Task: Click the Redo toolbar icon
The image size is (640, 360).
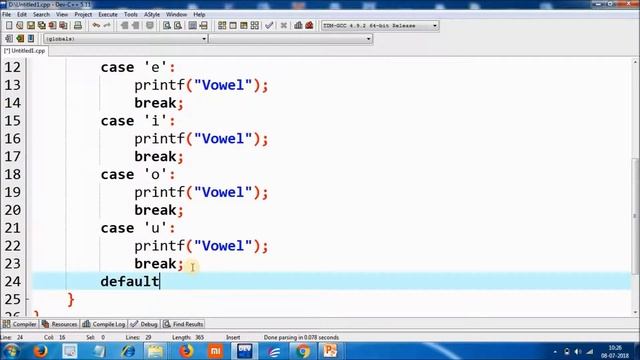Action: [107, 25]
